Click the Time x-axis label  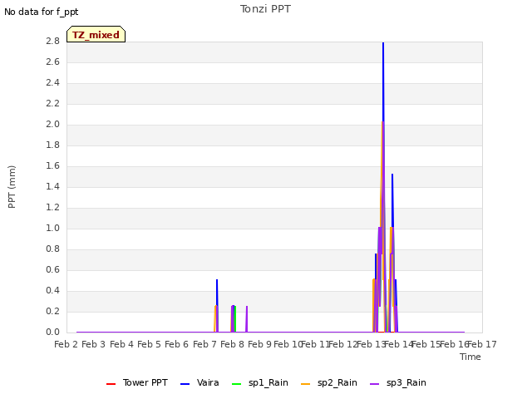coord(470,357)
